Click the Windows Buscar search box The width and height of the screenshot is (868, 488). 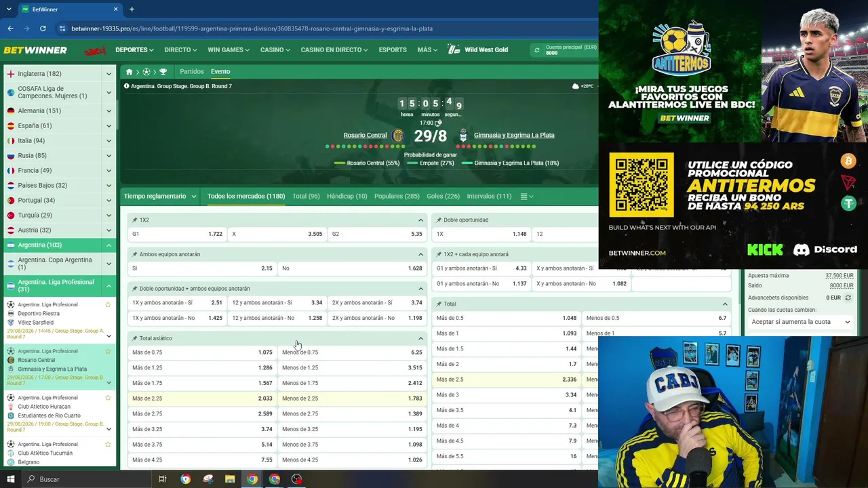[x=88, y=479]
